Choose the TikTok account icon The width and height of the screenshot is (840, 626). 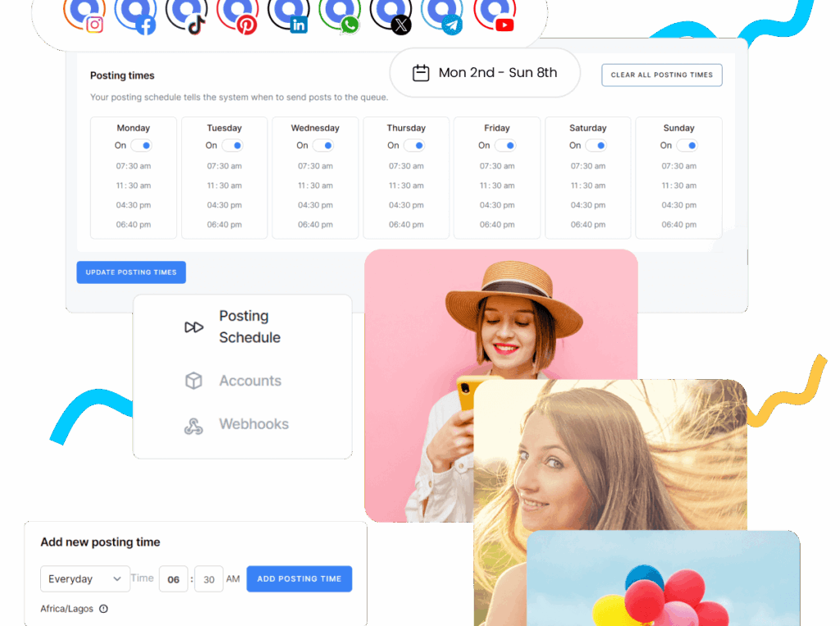click(186, 14)
